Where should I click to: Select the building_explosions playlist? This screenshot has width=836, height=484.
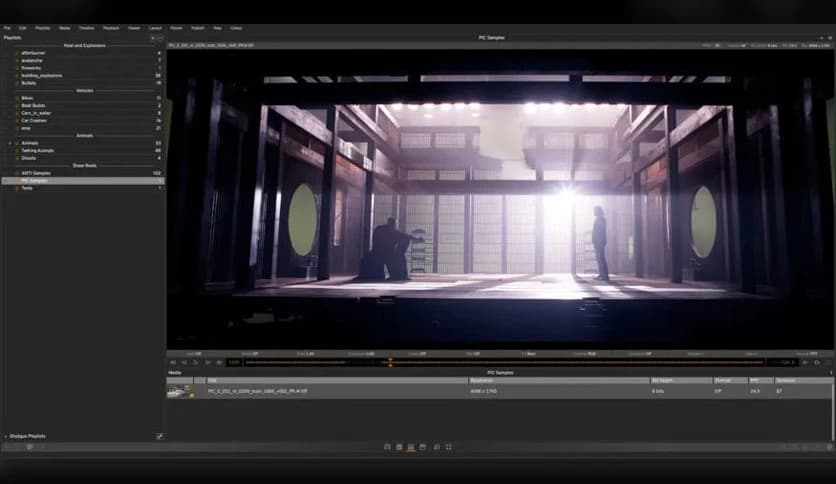42,76
